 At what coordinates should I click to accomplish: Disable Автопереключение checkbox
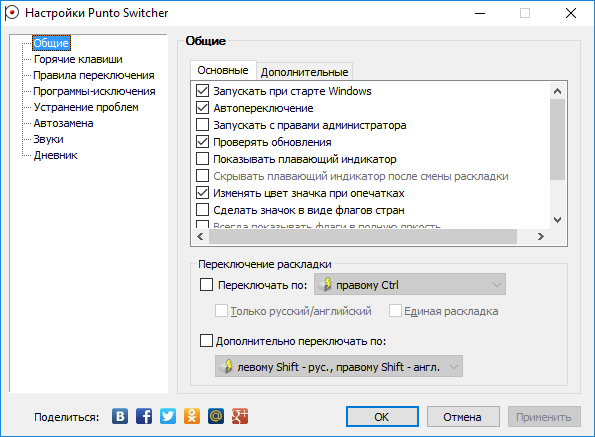pyautogui.click(x=202, y=108)
